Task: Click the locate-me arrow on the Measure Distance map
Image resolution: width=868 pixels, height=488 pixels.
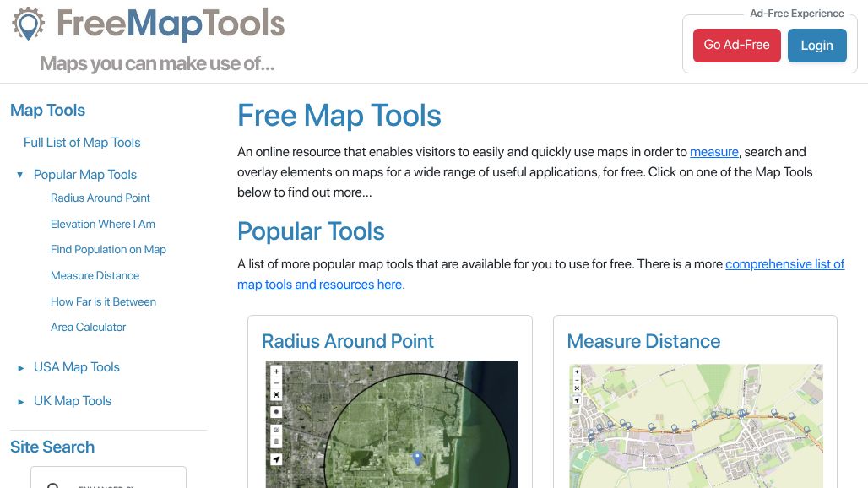Action: pos(577,400)
